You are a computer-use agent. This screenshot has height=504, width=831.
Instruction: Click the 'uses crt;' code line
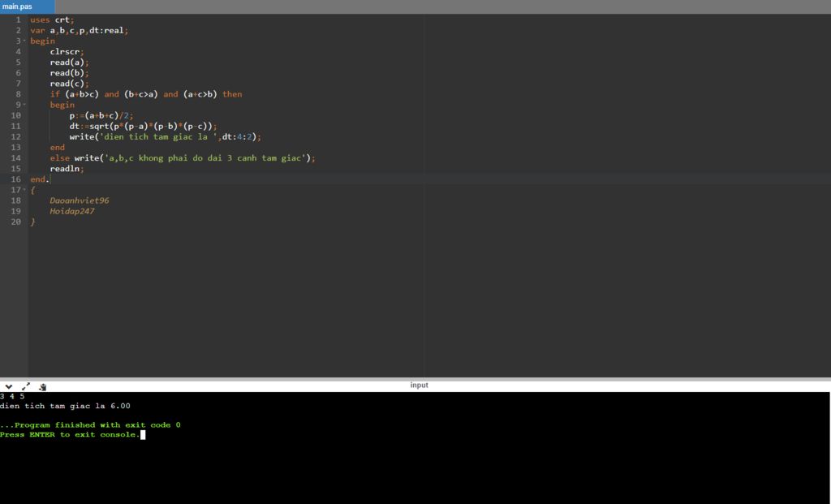pyautogui.click(x=52, y=19)
